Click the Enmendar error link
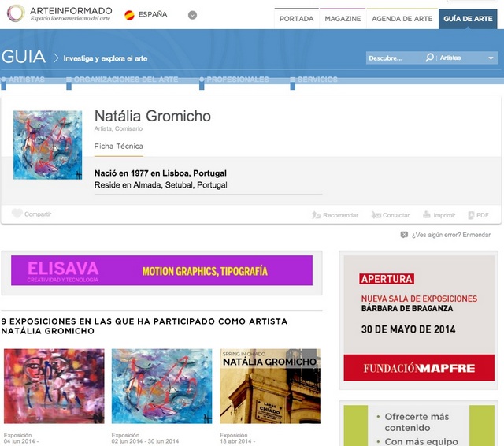The image size is (504, 446). (476, 235)
